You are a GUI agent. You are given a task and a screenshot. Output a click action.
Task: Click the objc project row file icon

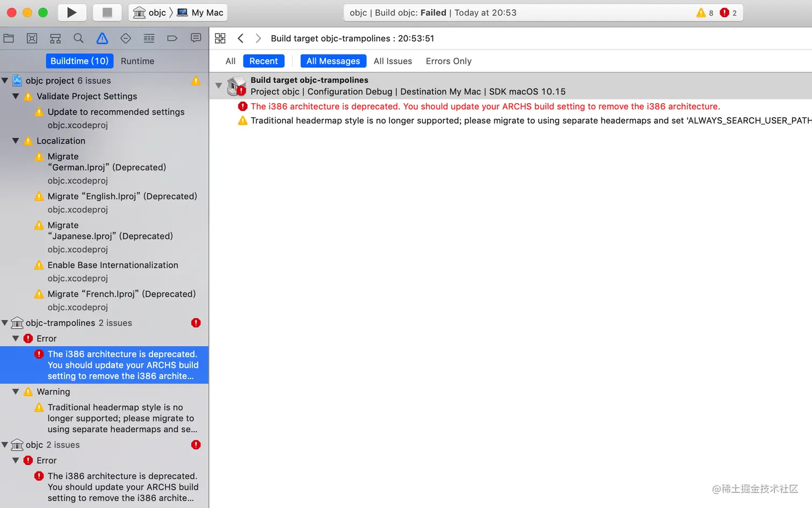point(17,81)
